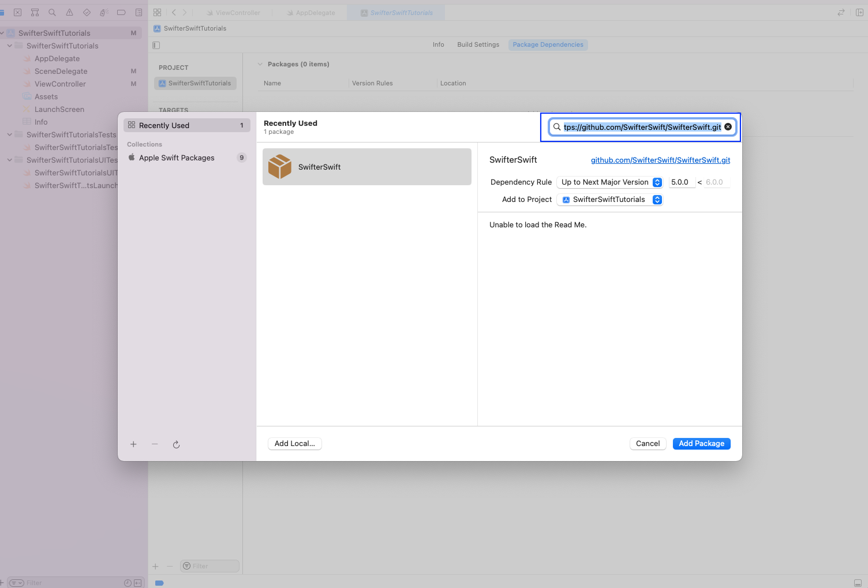Select AppDelegate in the project navigator

(x=57, y=59)
